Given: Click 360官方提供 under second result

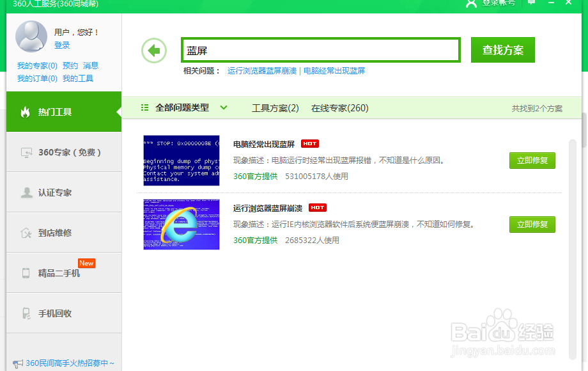Looking at the screenshot, I should pyautogui.click(x=256, y=240).
